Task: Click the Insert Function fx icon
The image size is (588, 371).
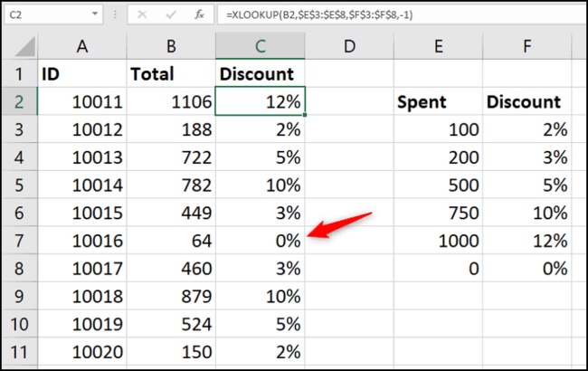Action: click(199, 16)
